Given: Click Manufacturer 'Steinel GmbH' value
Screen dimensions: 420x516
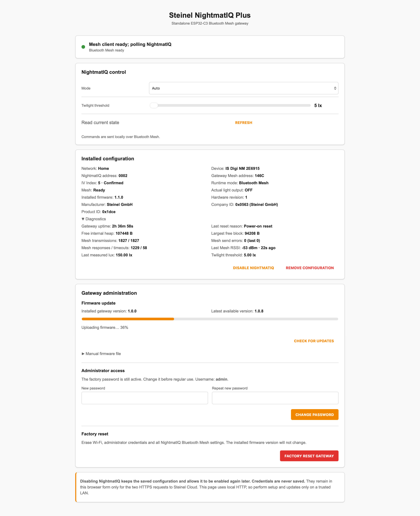Looking at the screenshot, I should 120,205.
